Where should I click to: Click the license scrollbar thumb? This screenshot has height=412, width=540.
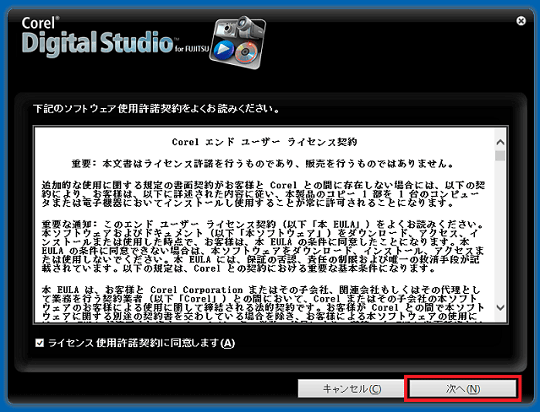[500, 155]
